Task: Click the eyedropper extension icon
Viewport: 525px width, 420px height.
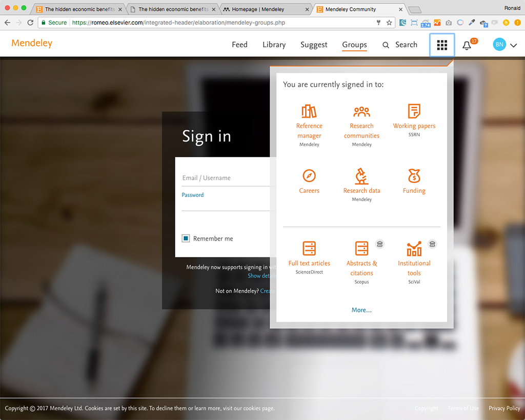Action: (472, 23)
